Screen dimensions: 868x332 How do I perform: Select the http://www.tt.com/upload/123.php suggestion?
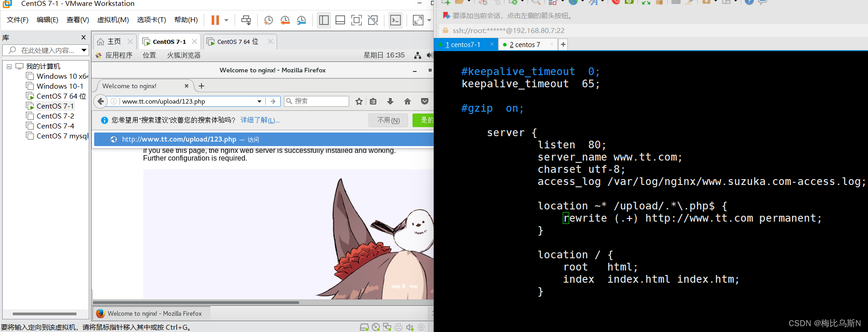[264, 139]
